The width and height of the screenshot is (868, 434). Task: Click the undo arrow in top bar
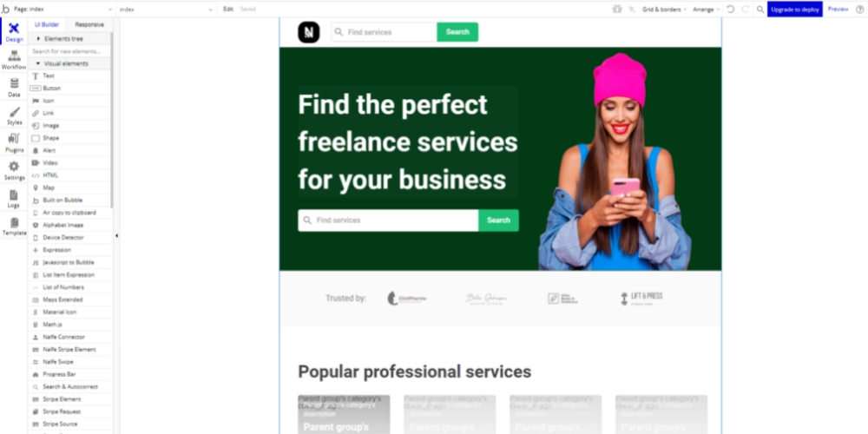(731, 10)
